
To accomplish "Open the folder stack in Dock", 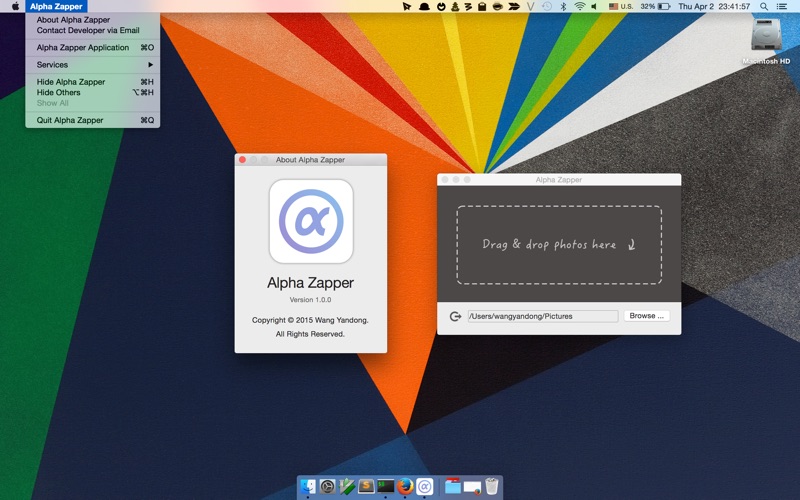I will (x=453, y=486).
